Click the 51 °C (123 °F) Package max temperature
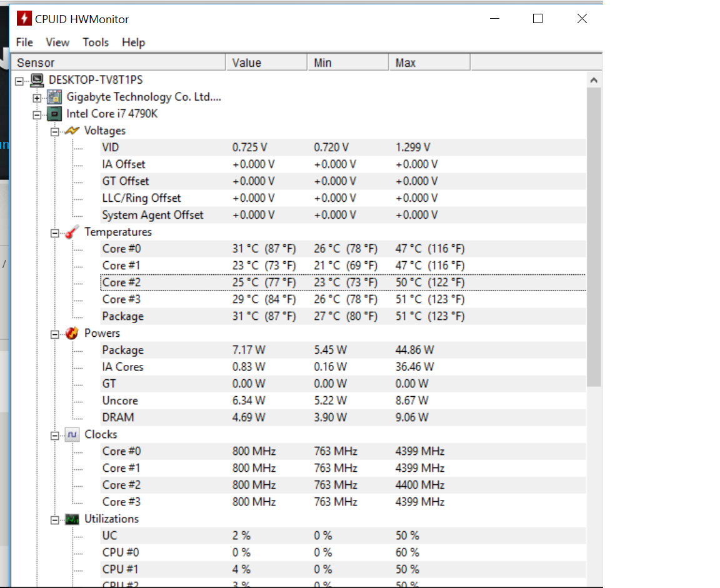This screenshot has height=588, width=720. coord(430,316)
